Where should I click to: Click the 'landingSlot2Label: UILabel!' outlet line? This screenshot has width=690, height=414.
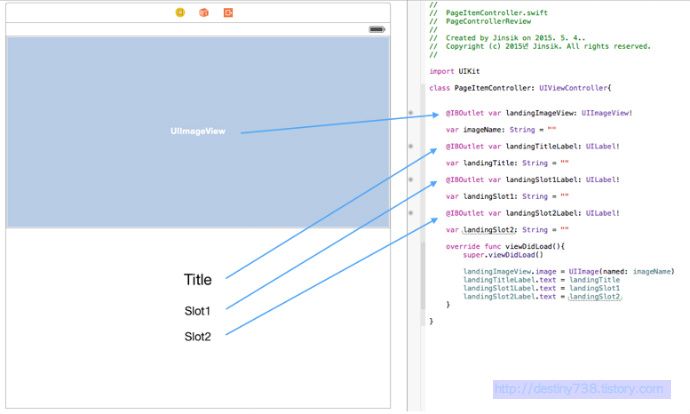(x=532, y=213)
